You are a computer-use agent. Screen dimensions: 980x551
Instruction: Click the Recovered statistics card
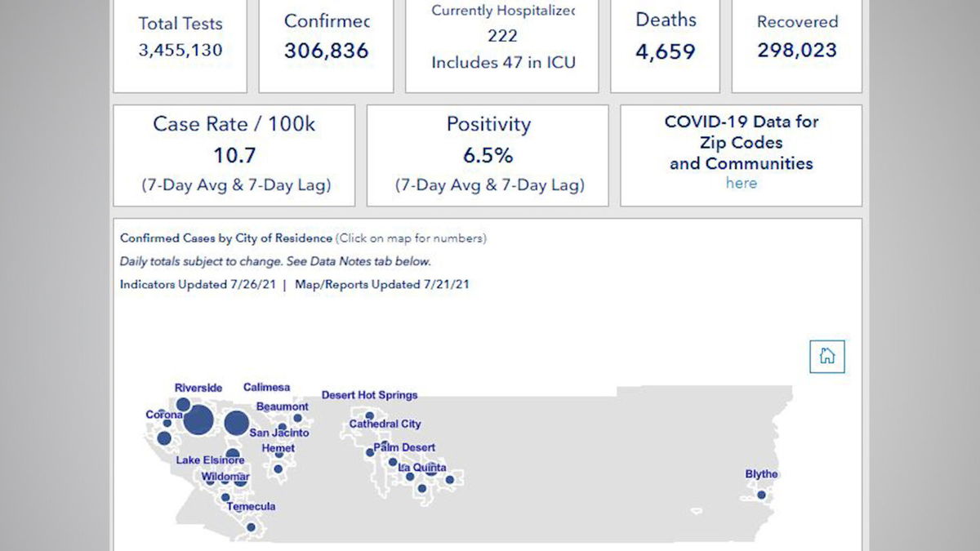point(796,45)
